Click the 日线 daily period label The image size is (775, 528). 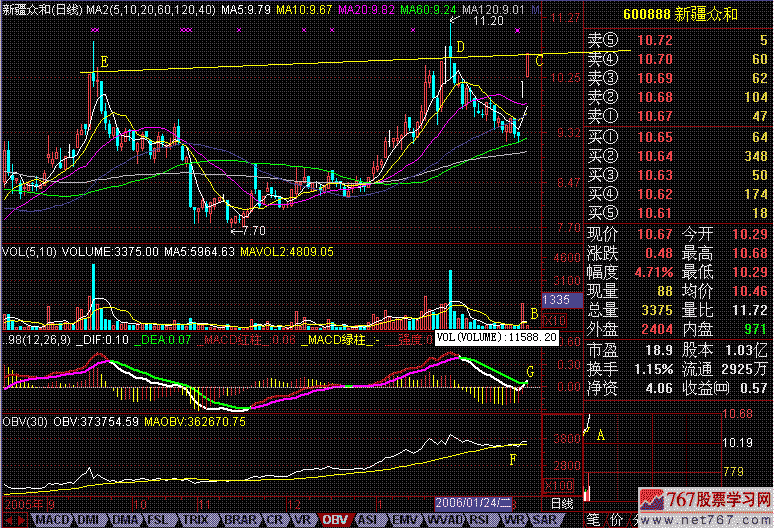563,502
